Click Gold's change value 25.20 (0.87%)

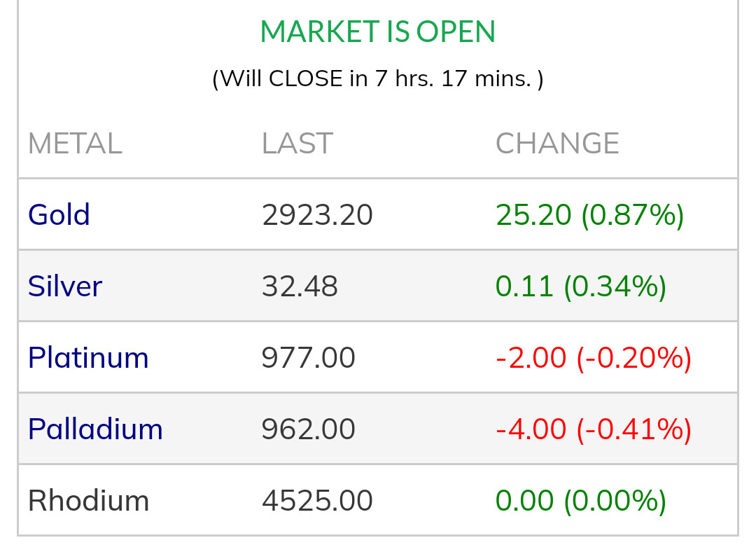[x=589, y=215]
